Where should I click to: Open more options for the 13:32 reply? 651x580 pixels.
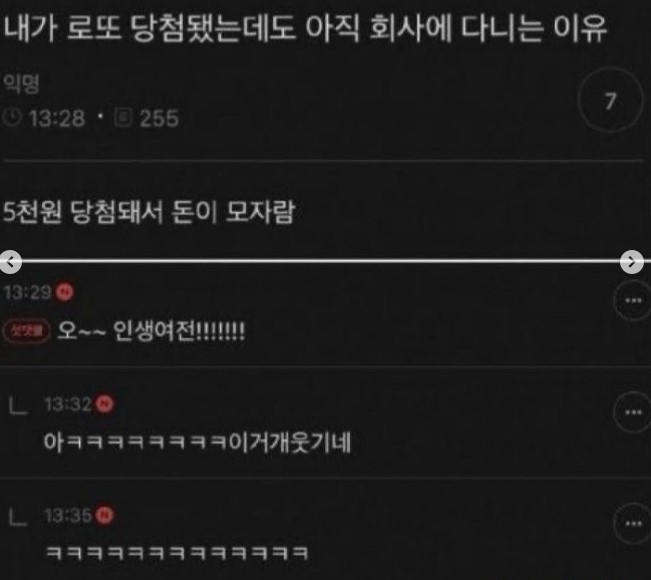[633, 412]
